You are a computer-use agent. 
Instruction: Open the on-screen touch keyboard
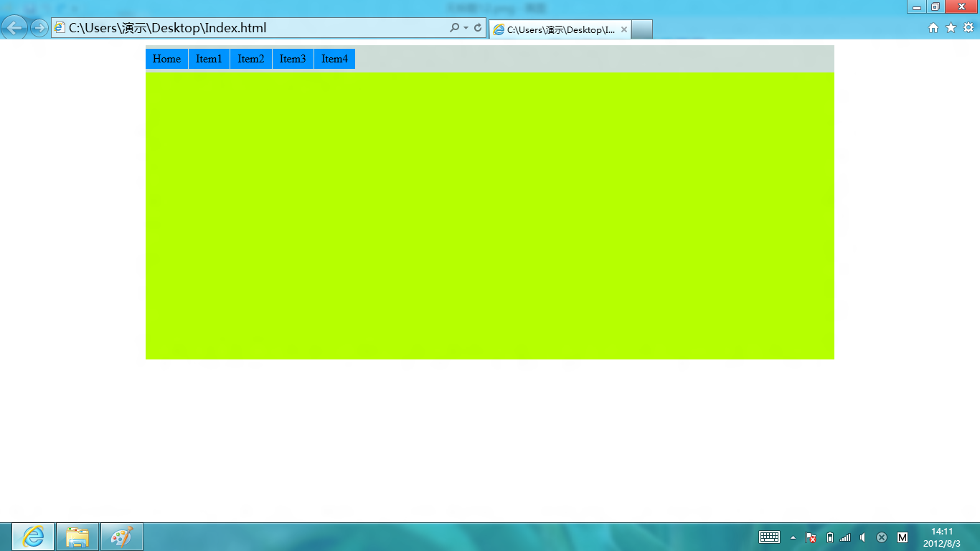[769, 537]
